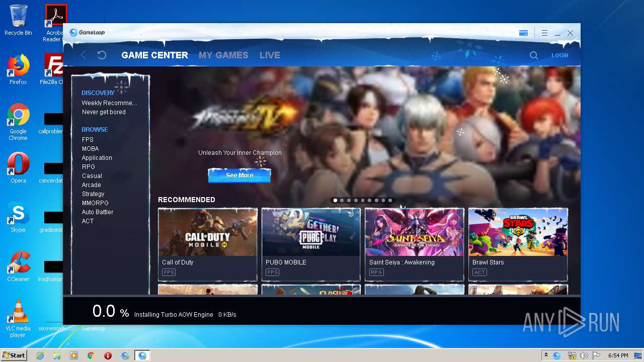644x362 pixels.
Task: Click Installing Turbo AOW Engine status text
Action: 174,315
